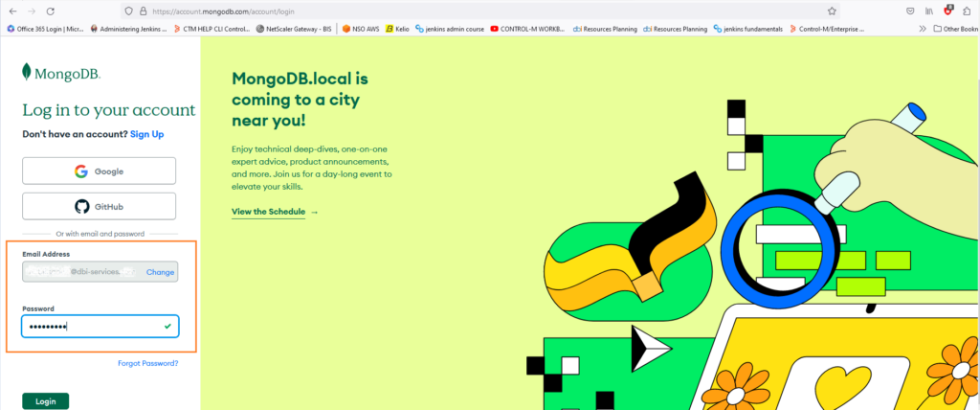
Task: Open the Pocket save icon in toolbar
Action: [911, 11]
